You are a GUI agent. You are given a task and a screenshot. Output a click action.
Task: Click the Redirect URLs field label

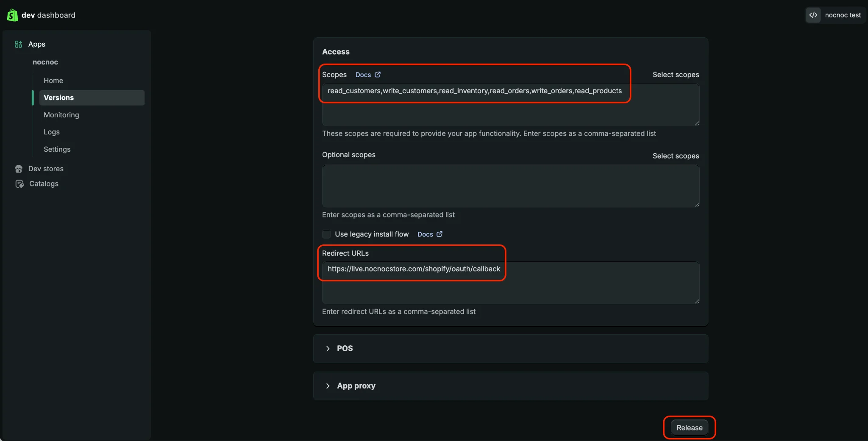(x=345, y=253)
